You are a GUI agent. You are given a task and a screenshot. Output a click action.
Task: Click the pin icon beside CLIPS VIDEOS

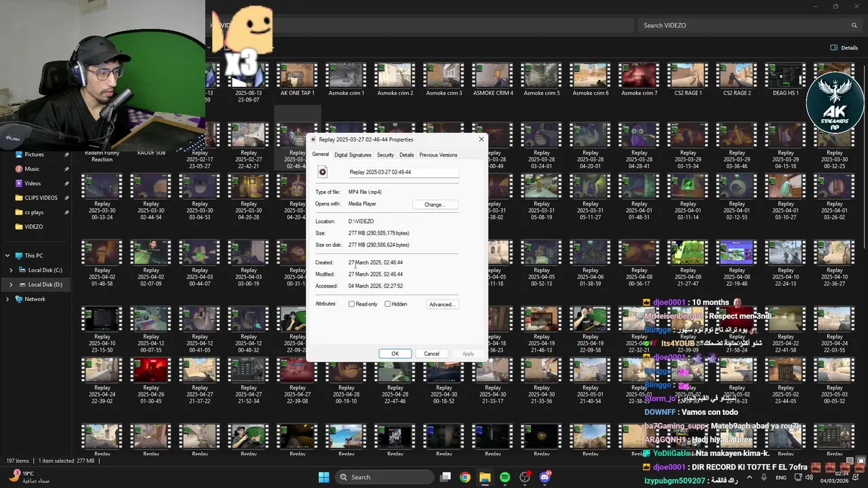pos(66,198)
